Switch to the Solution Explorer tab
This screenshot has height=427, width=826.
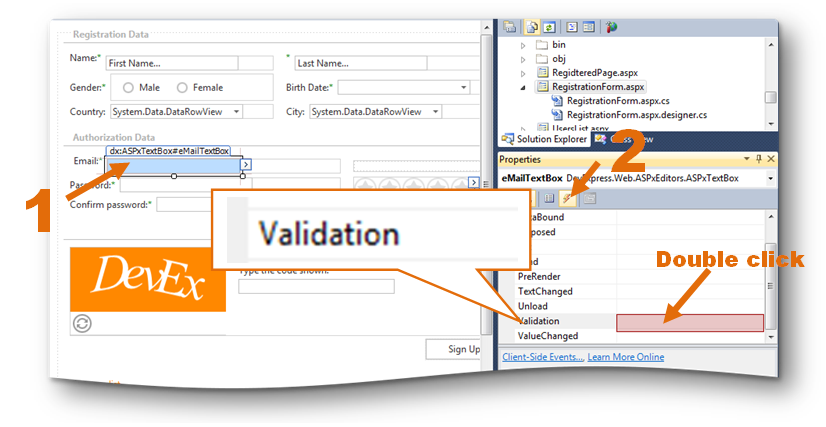tap(545, 139)
